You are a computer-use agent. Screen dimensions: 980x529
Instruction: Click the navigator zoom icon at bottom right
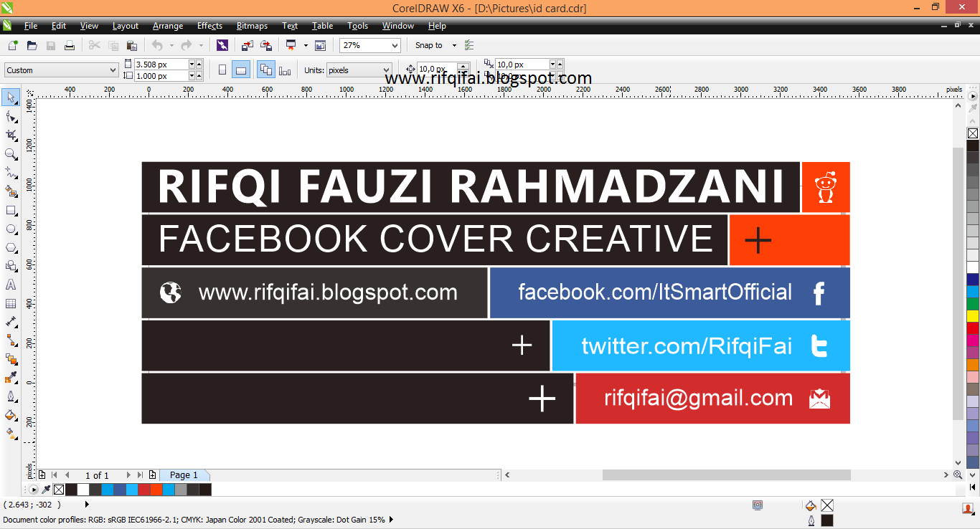(x=958, y=475)
